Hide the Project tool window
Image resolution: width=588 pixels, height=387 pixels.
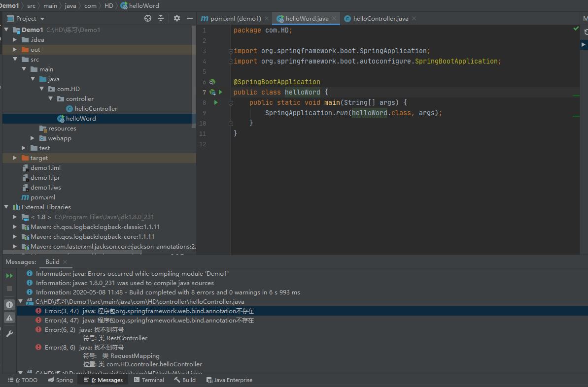pyautogui.click(x=190, y=18)
